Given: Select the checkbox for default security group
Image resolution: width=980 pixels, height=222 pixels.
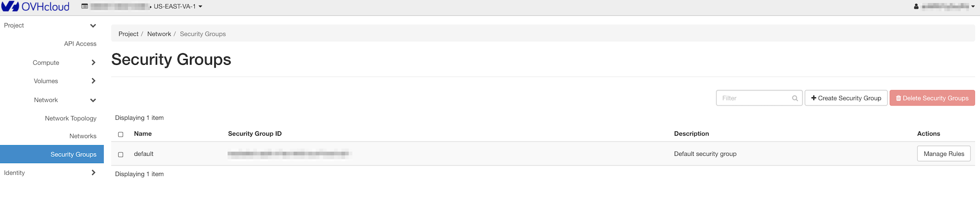Looking at the screenshot, I should (x=121, y=154).
